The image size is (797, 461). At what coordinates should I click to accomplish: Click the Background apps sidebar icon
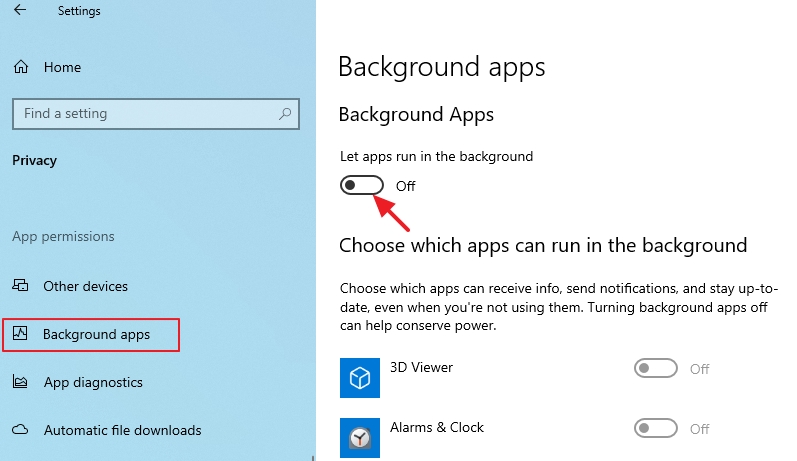[20, 333]
